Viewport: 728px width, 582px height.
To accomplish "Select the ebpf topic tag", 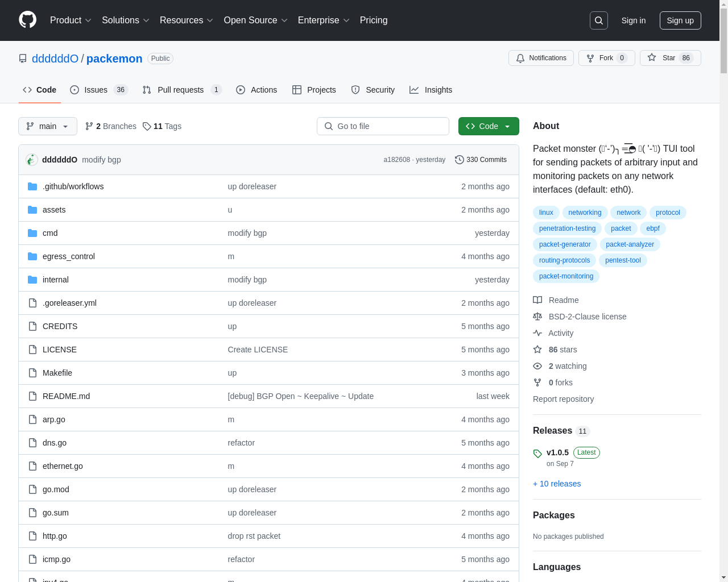I will pos(653,228).
